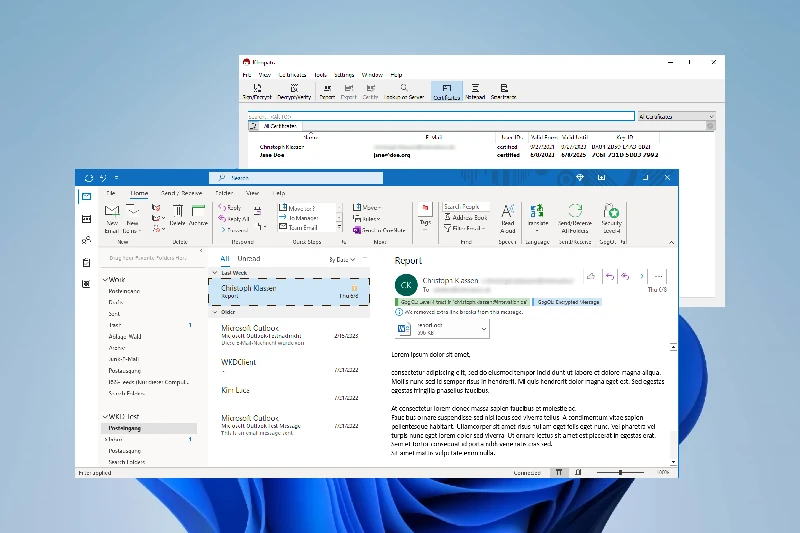Open the Settings menu in Kleopatra
Viewport: 800px width, 533px height.
[344, 75]
